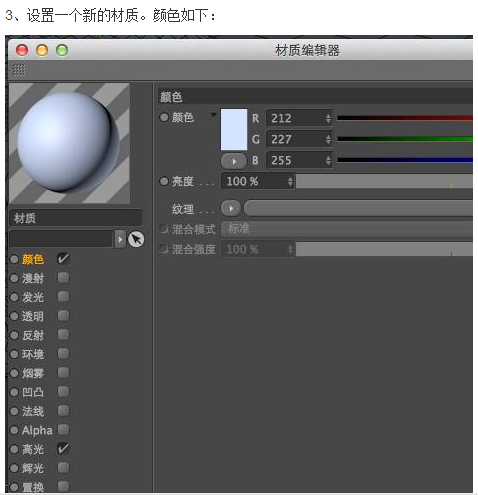
Task: Click the R value stepper arrows
Action: tap(328, 118)
